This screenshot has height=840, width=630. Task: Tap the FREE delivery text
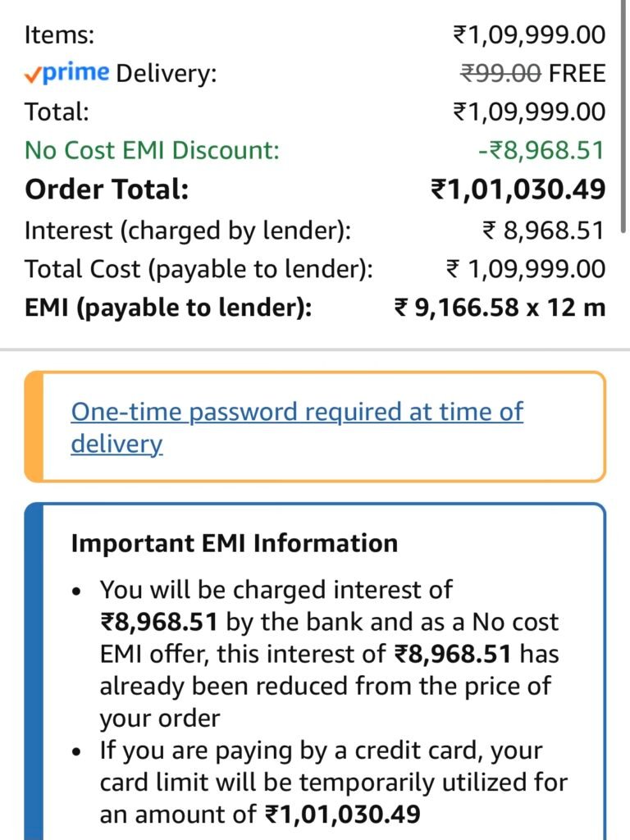(x=577, y=74)
